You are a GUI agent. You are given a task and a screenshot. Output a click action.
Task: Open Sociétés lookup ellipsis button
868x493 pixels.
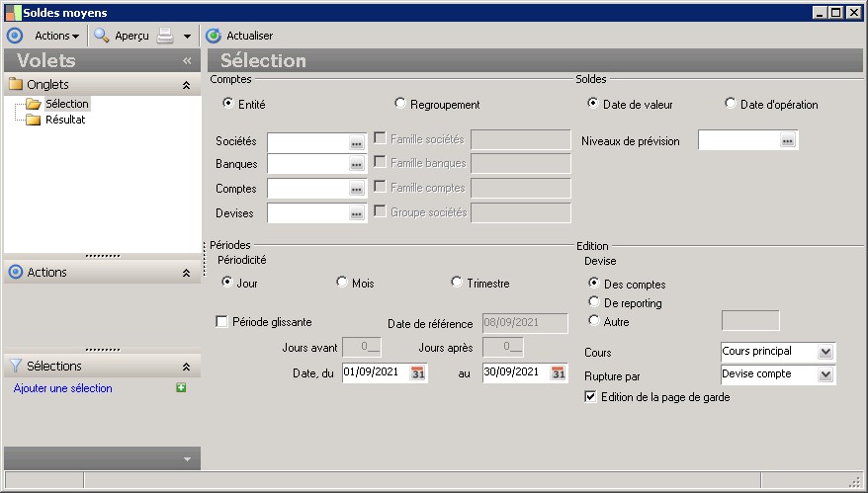click(357, 143)
